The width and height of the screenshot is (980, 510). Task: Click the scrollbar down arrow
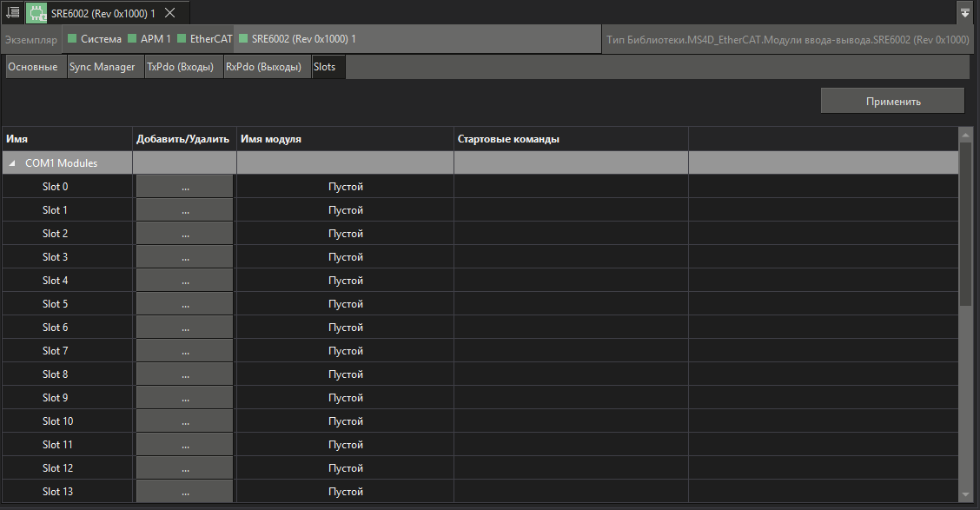[x=965, y=495]
